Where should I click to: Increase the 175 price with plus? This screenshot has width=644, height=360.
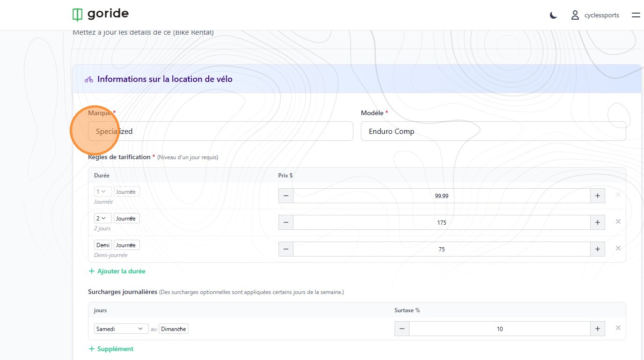597,222
